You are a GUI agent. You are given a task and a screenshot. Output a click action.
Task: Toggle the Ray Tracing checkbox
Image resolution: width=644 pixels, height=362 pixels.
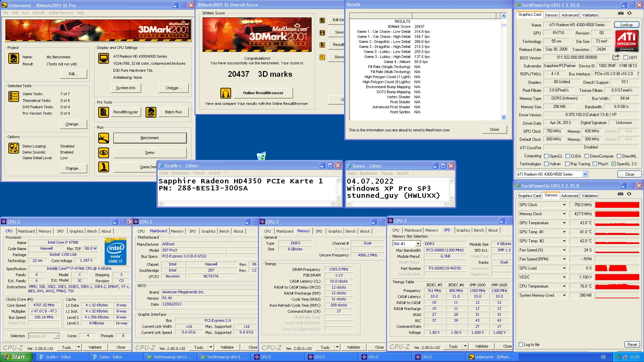click(x=567, y=164)
